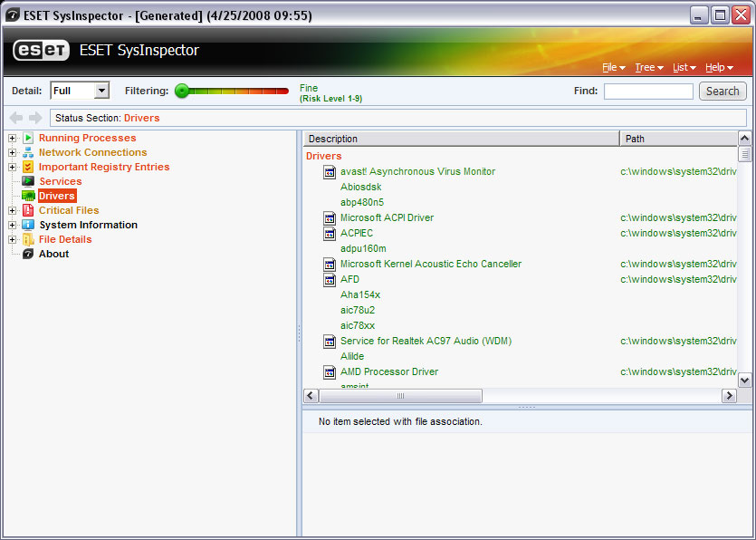Image resolution: width=756 pixels, height=540 pixels.
Task: Click inside the Find input field
Action: [648, 92]
